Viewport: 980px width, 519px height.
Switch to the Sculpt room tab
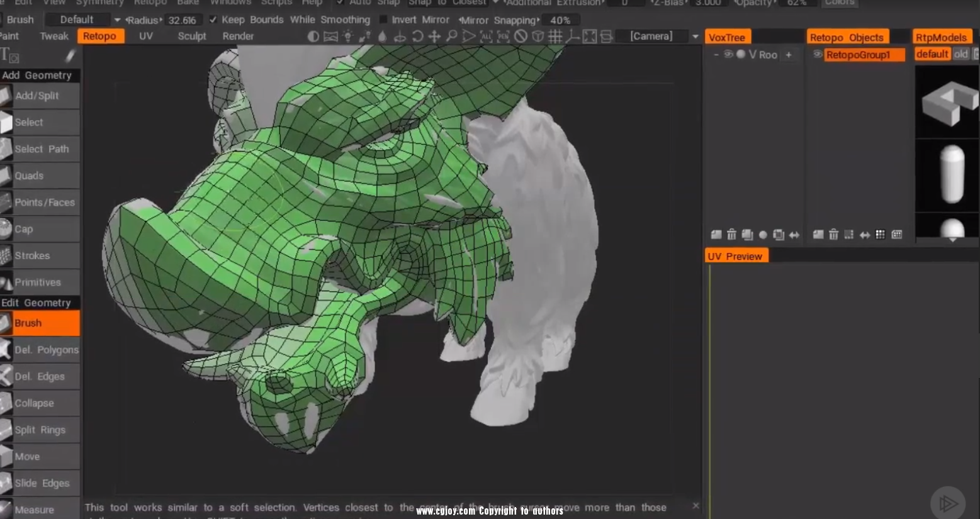192,36
